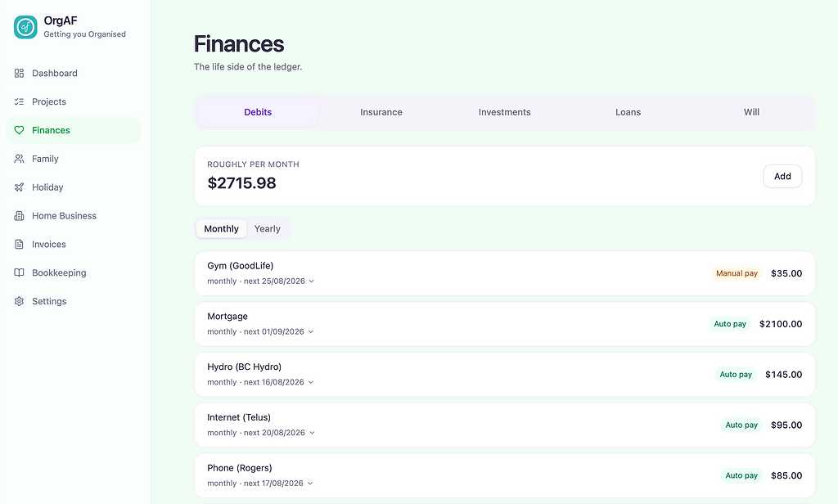The width and height of the screenshot is (838, 504).
Task: Click the Finances heart icon
Action: [20, 130]
